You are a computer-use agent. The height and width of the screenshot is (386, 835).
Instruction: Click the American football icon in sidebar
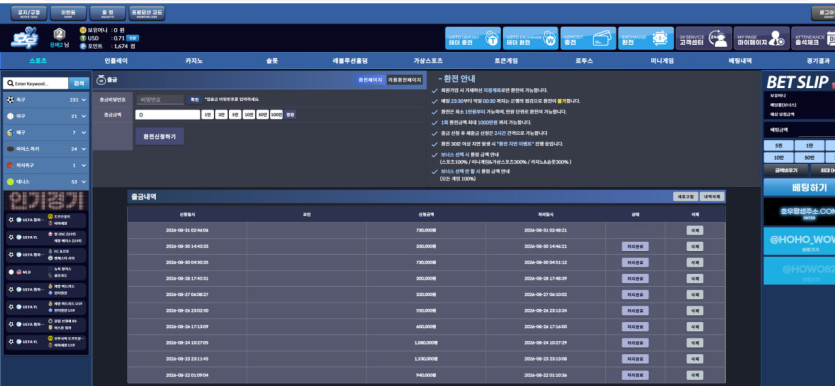10,165
